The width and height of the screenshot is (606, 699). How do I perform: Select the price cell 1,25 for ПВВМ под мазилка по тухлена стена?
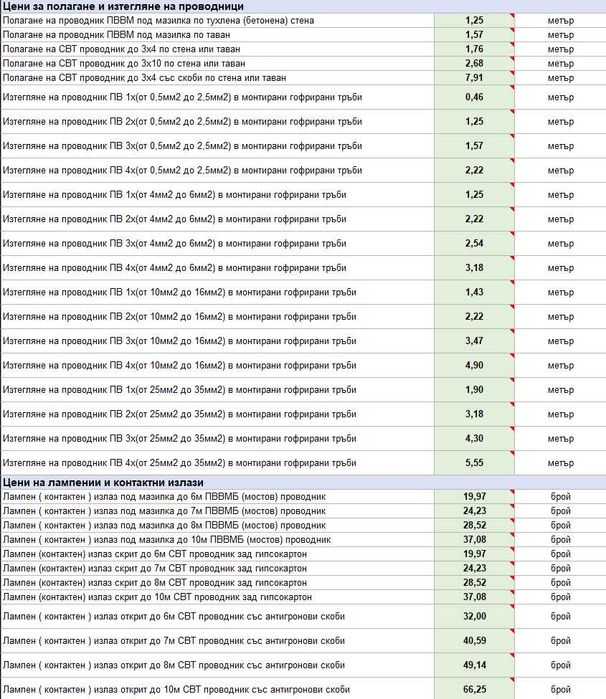474,21
